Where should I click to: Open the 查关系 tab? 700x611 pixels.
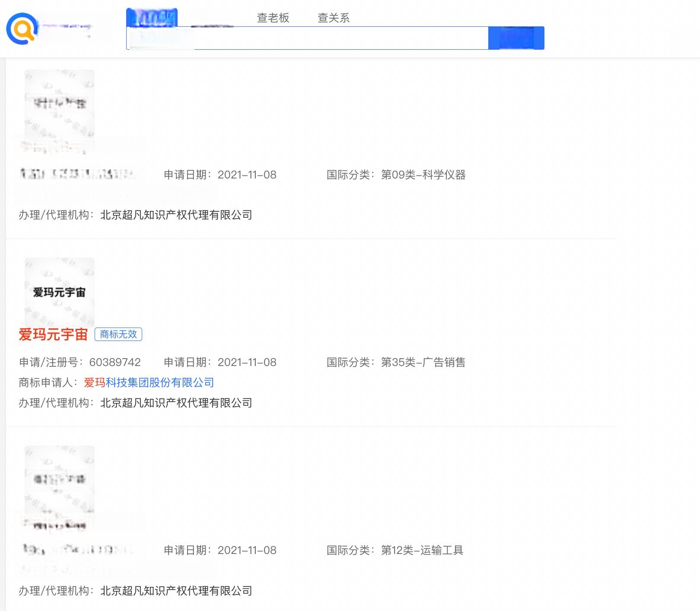coord(334,18)
